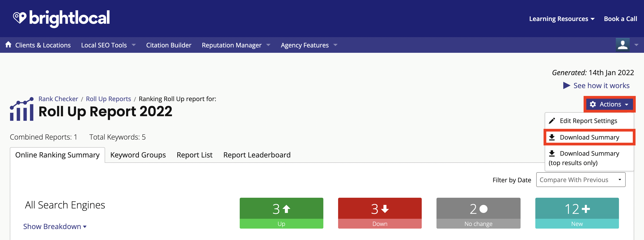Open the account dropdown arrow beside avatar

point(636,45)
